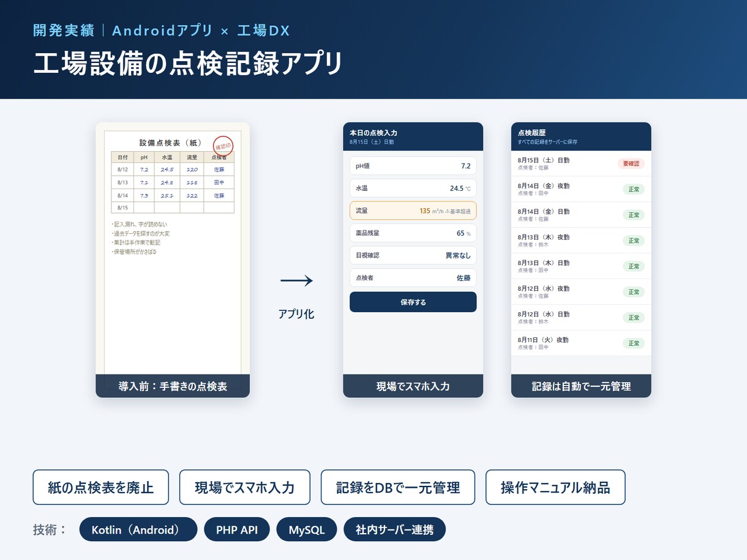
Task: Open the 8月13日(木)夜勤 history row
Action: tap(581, 241)
